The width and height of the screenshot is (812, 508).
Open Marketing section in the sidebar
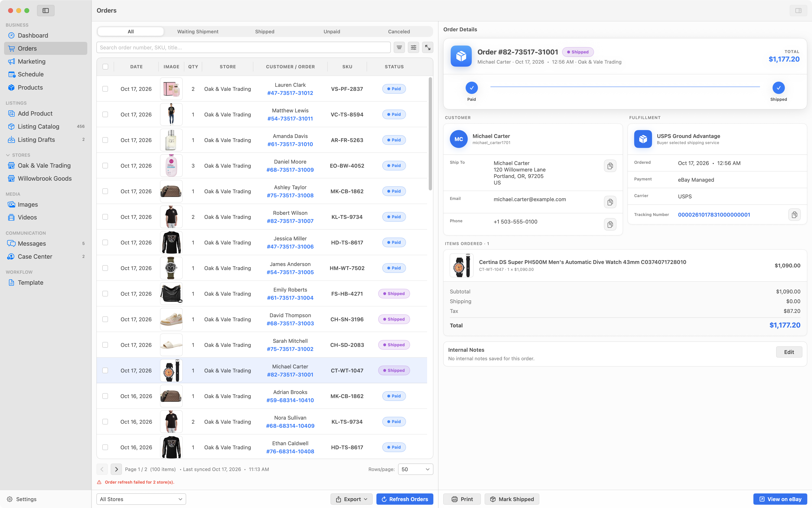pos(46,62)
